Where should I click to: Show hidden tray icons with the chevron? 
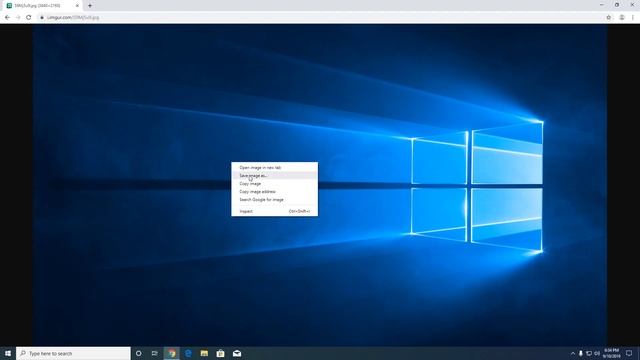click(573, 353)
